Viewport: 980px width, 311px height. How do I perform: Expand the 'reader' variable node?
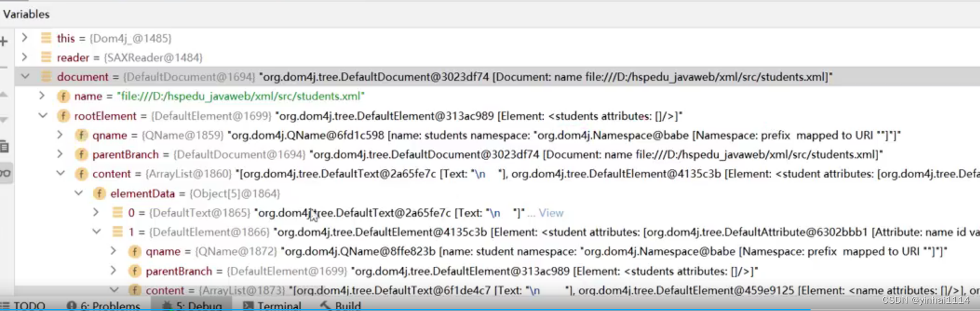(25, 57)
